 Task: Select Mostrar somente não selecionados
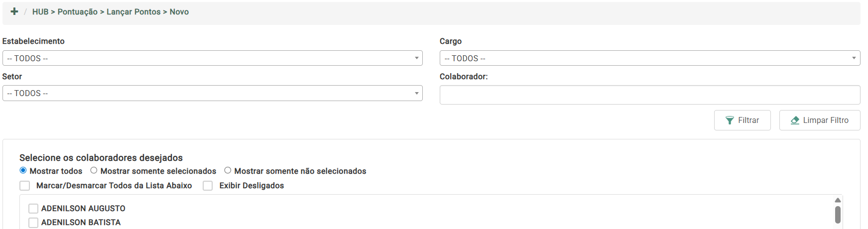click(x=228, y=170)
